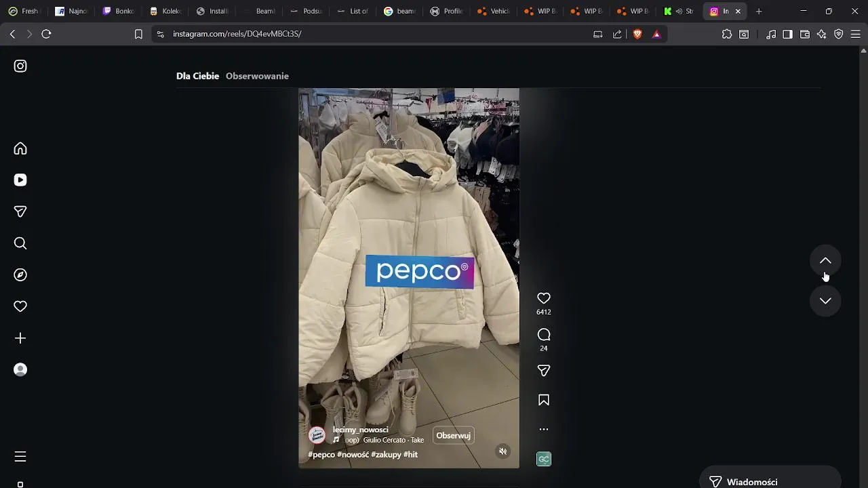Create new post plus icon
This screenshot has width=868, height=488.
tap(20, 338)
